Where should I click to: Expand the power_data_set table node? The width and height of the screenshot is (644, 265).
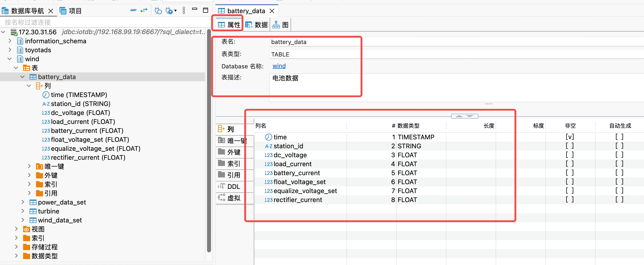[23, 202]
